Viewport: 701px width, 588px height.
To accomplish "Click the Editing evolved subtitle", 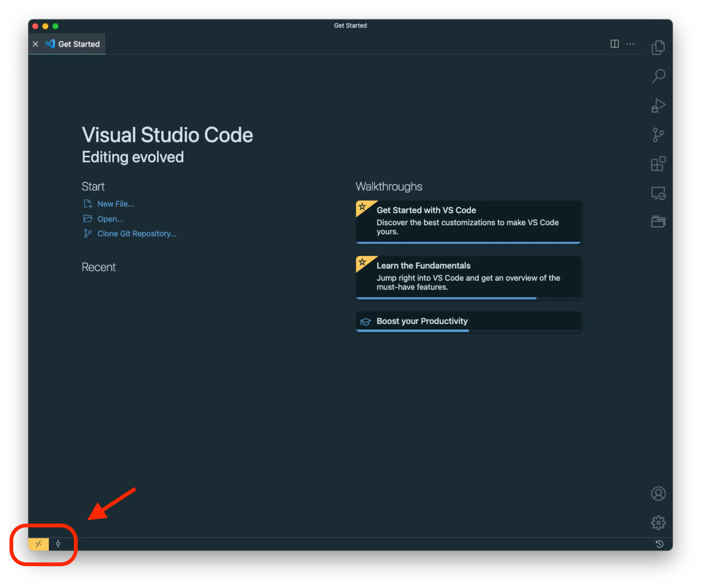I will pyautogui.click(x=133, y=157).
